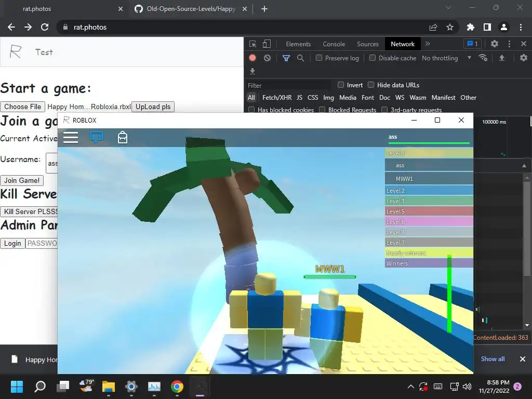532x399 pixels.
Task: Select the Network tab
Action: click(403, 44)
